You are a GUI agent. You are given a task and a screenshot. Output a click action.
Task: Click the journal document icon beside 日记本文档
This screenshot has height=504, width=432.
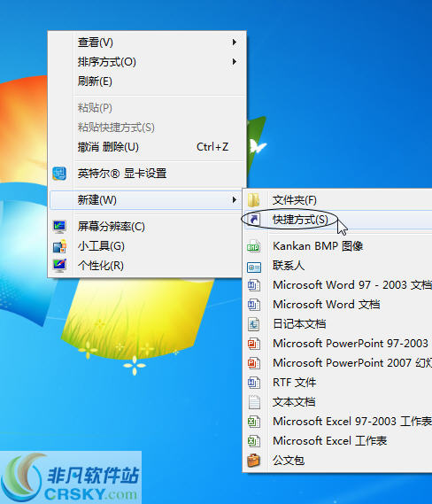click(254, 324)
